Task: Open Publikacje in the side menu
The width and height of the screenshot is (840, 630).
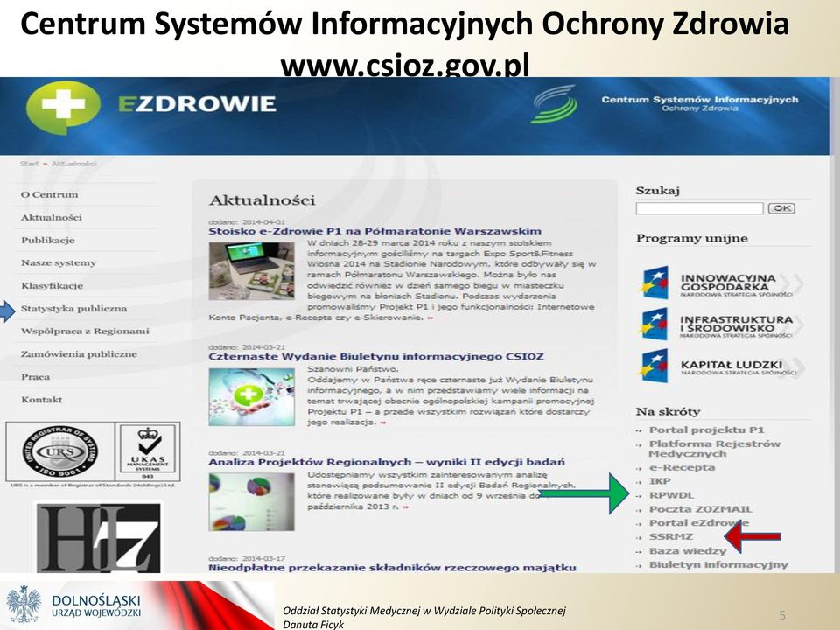Action: [x=47, y=240]
